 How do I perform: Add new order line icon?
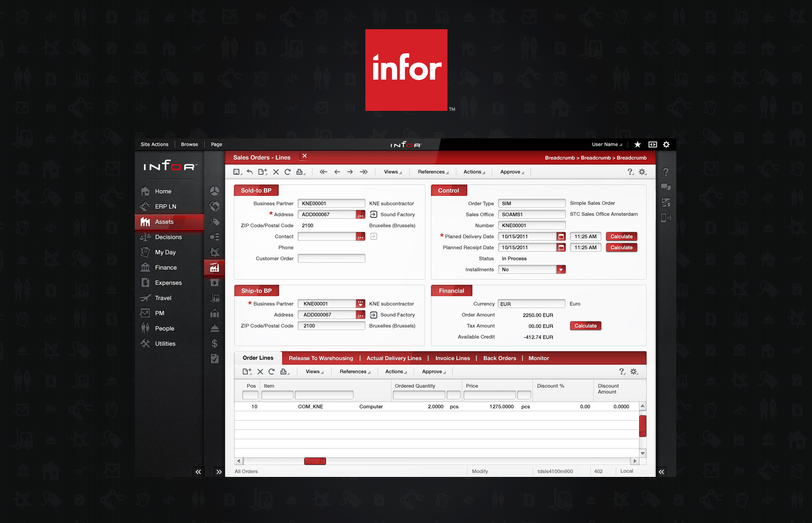point(247,372)
